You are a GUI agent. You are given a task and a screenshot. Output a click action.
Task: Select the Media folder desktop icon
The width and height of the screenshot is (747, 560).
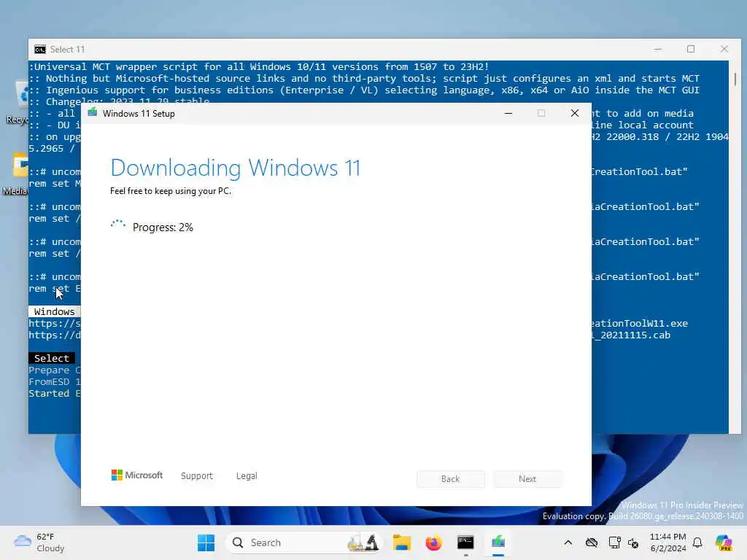coord(16,174)
